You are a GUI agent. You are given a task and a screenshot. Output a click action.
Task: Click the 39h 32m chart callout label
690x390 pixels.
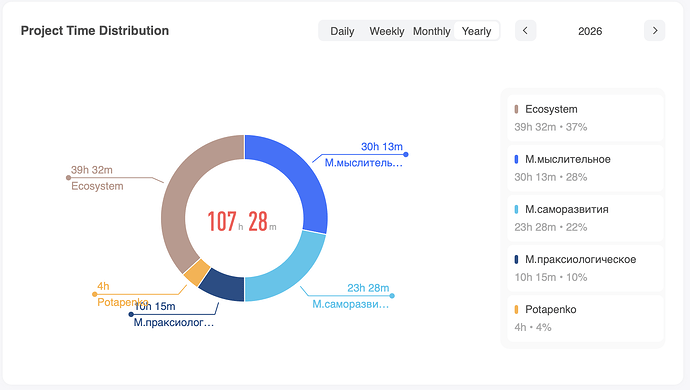point(92,170)
